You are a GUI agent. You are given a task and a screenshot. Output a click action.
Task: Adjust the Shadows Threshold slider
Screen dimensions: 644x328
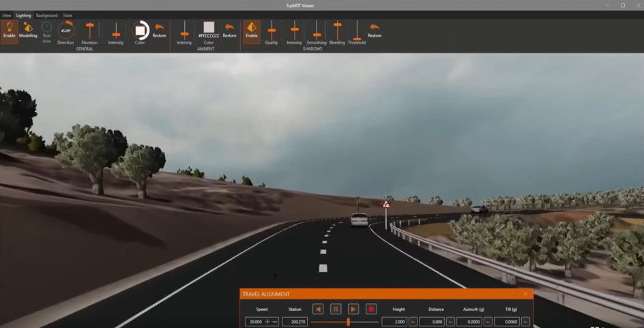pyautogui.click(x=357, y=31)
